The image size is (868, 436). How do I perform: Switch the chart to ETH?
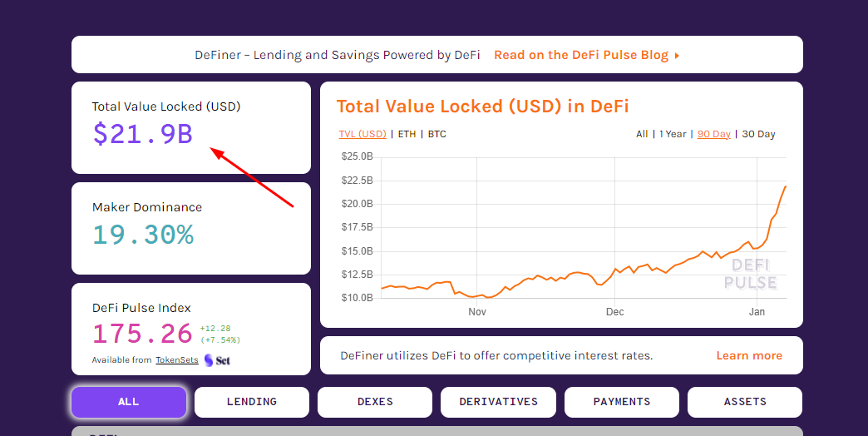(407, 134)
